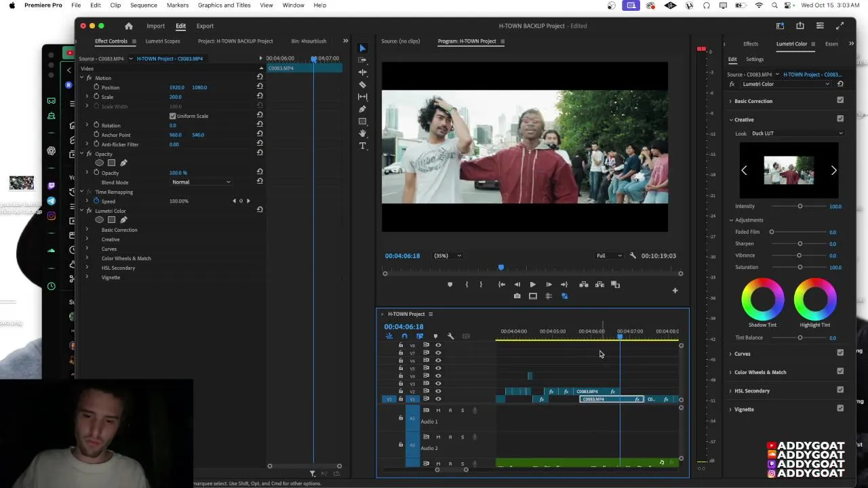The width and height of the screenshot is (868, 488).
Task: Go to the Home screen icon
Action: [129, 26]
